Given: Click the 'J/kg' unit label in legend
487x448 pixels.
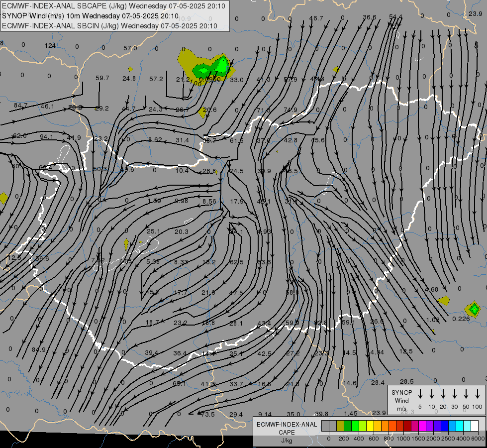Looking at the screenshot, I should click(287, 441).
